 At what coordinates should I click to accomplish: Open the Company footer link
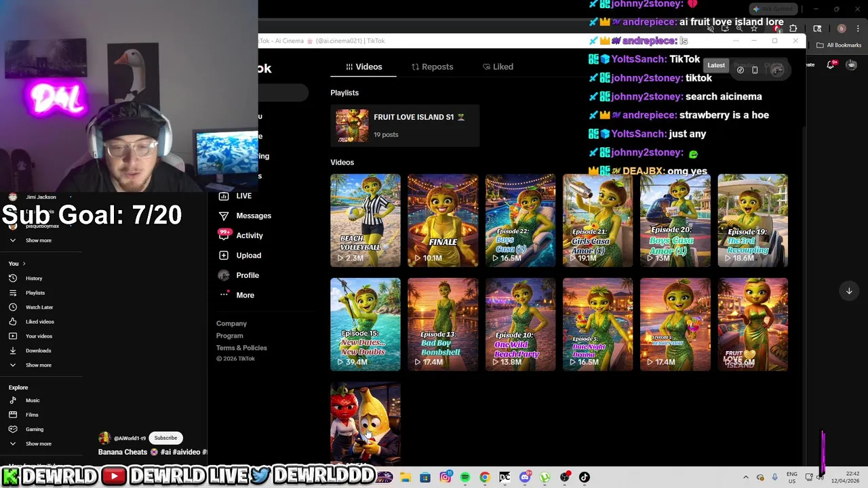pyautogui.click(x=231, y=324)
